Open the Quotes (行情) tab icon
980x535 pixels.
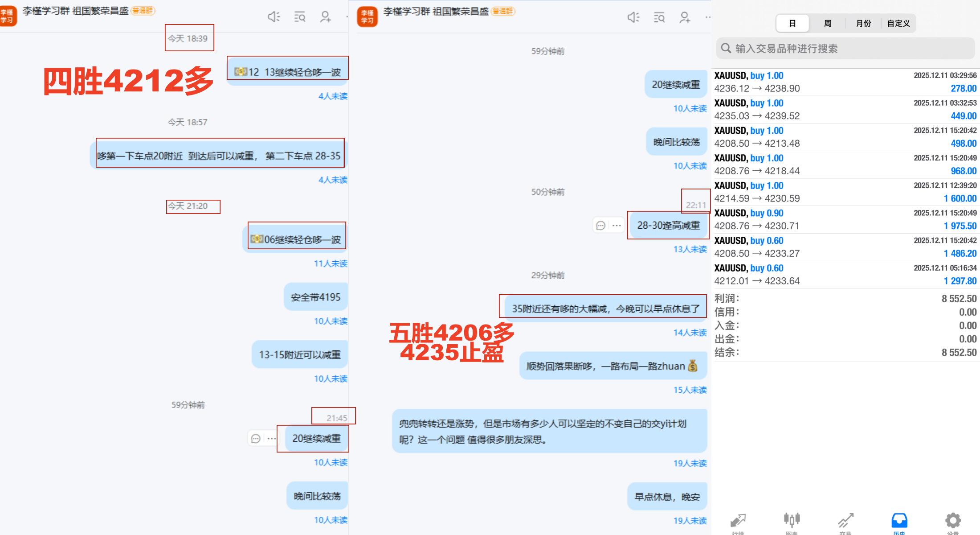(x=738, y=521)
